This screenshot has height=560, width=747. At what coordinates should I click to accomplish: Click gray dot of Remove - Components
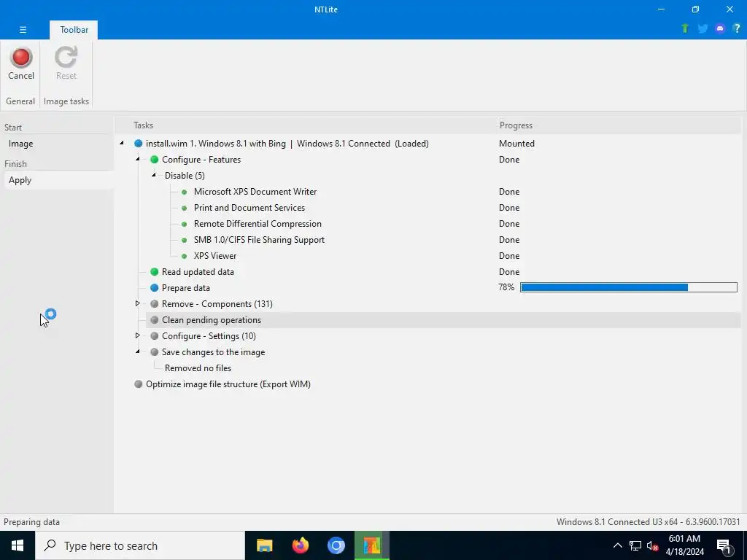(155, 304)
